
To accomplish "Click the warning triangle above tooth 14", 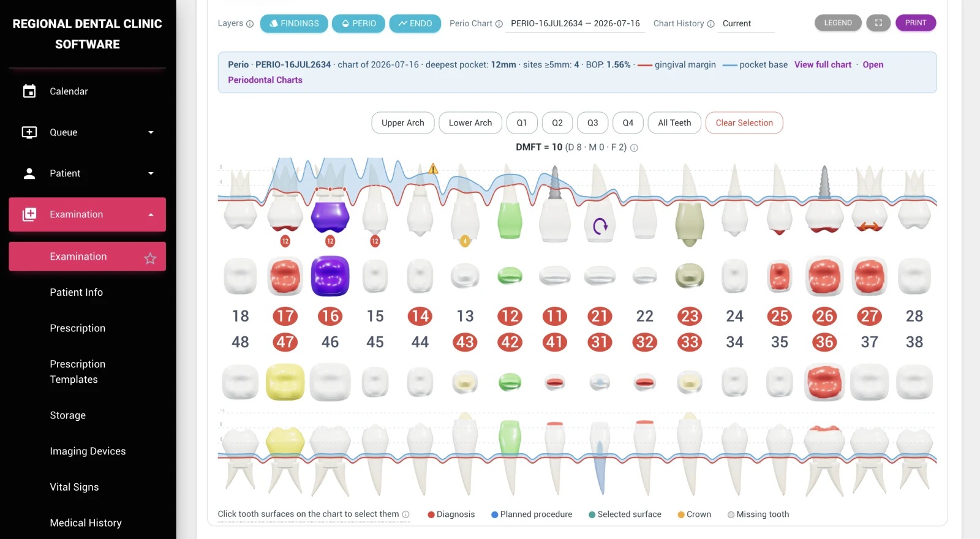I will coord(433,168).
